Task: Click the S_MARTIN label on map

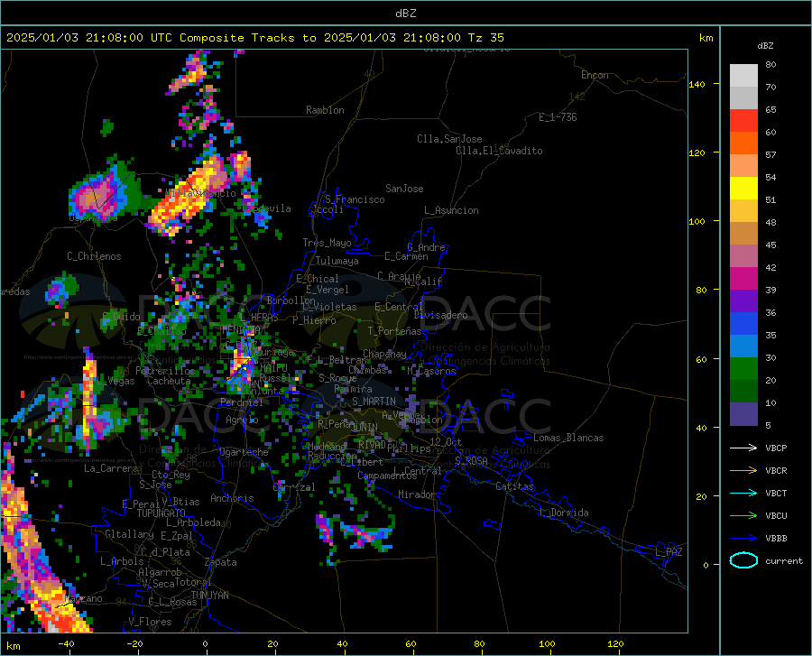Action: point(374,402)
